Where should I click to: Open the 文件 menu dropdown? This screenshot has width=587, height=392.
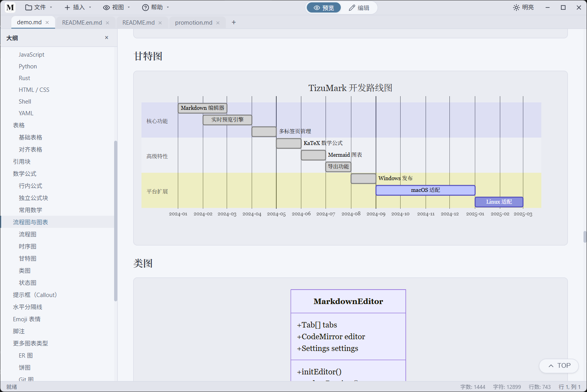[x=39, y=7]
